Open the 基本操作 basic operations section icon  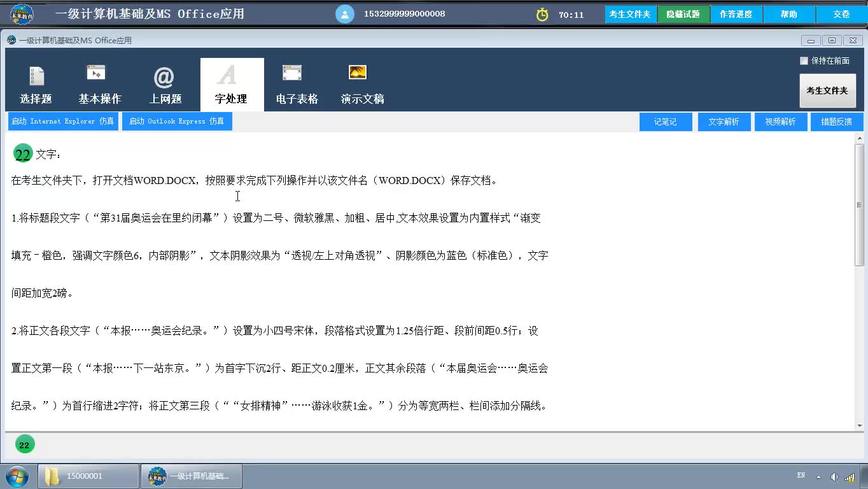pyautogui.click(x=99, y=83)
